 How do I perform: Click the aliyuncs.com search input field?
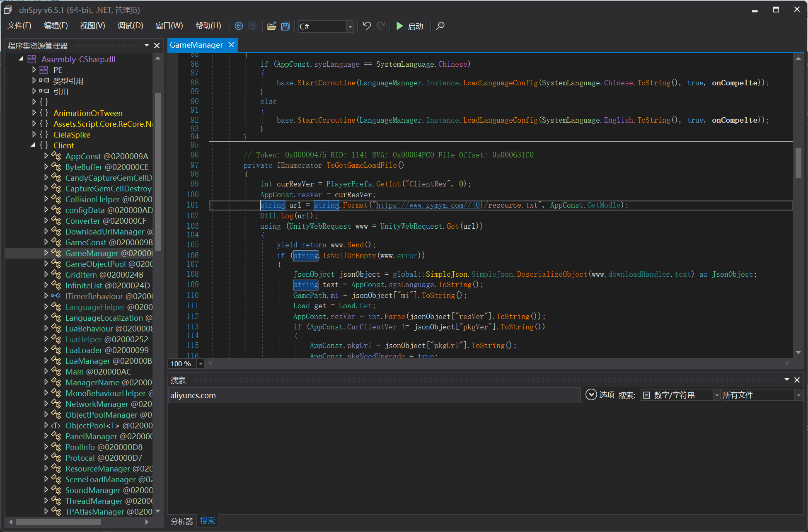tap(374, 395)
